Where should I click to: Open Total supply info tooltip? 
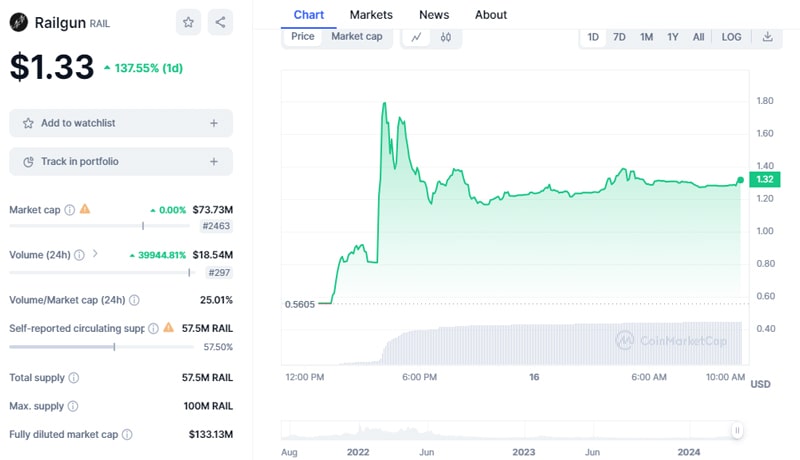pos(74,377)
